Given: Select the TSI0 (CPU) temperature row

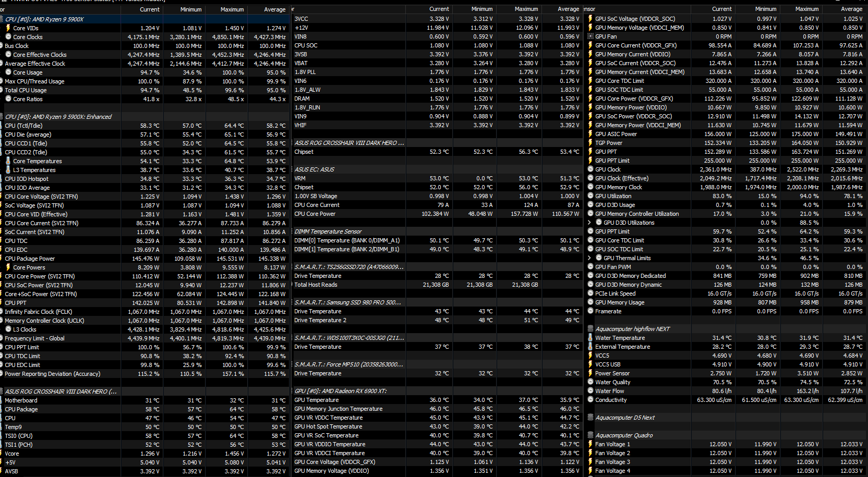Looking at the screenshot, I should point(144,436).
